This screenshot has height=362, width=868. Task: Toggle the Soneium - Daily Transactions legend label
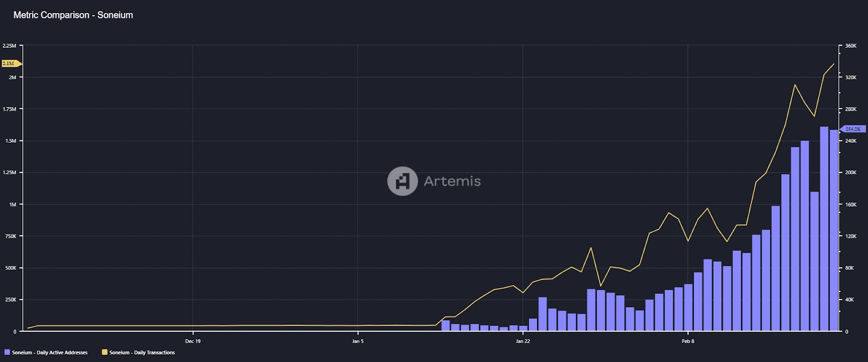click(142, 353)
